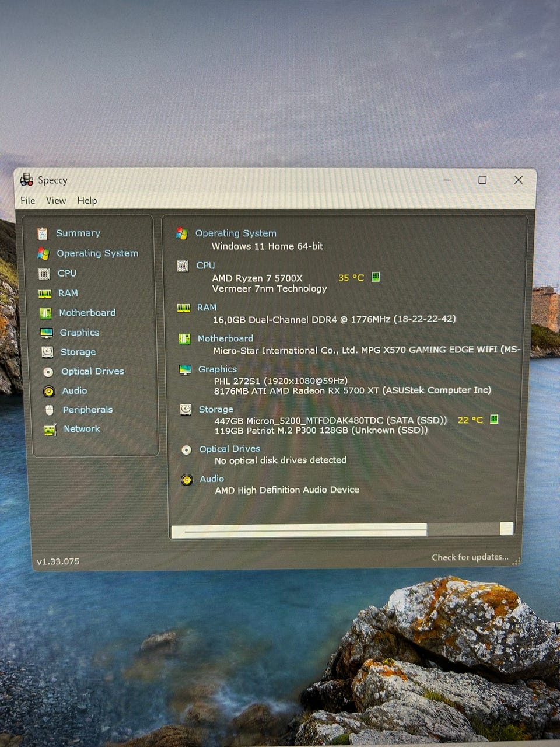The image size is (560, 747).
Task: Click AMD Ryzen 7 5700X text
Action: click(x=257, y=278)
